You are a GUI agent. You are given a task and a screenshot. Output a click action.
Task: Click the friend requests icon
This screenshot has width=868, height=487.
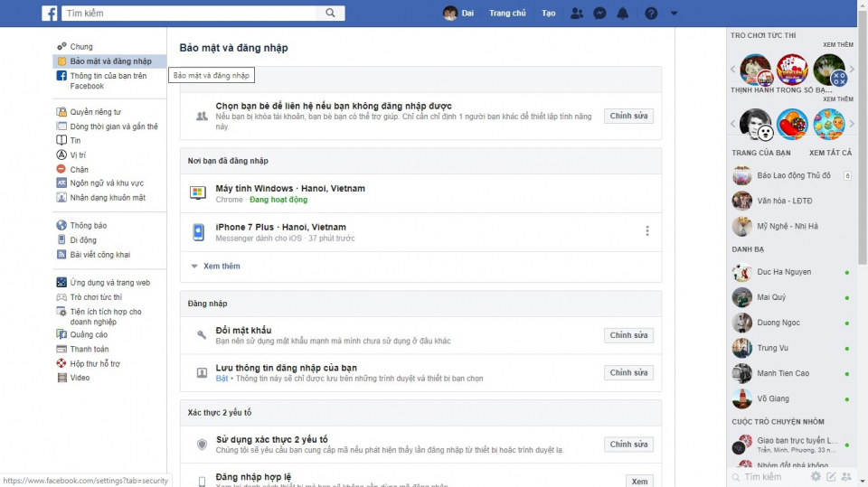577,14
